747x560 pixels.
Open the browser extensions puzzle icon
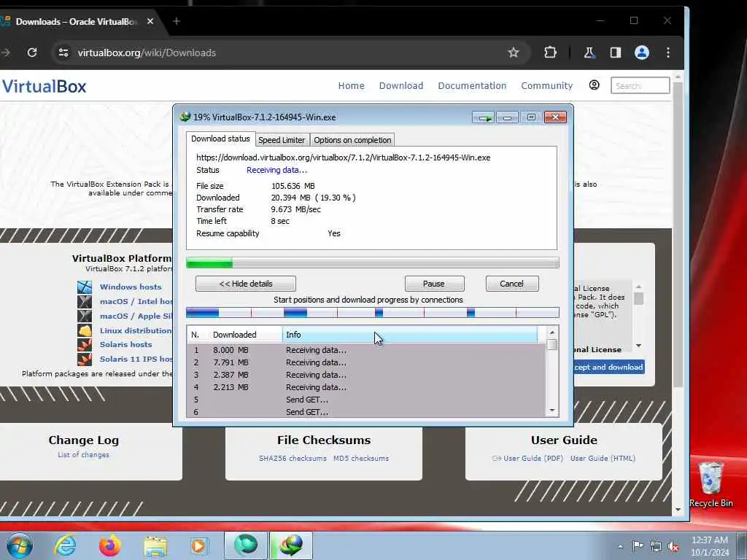[550, 52]
